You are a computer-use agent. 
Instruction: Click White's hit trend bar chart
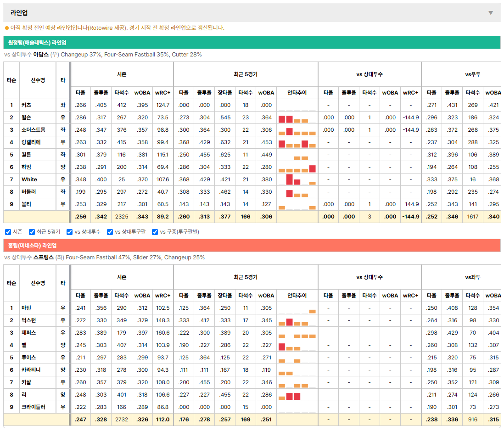coord(297,179)
